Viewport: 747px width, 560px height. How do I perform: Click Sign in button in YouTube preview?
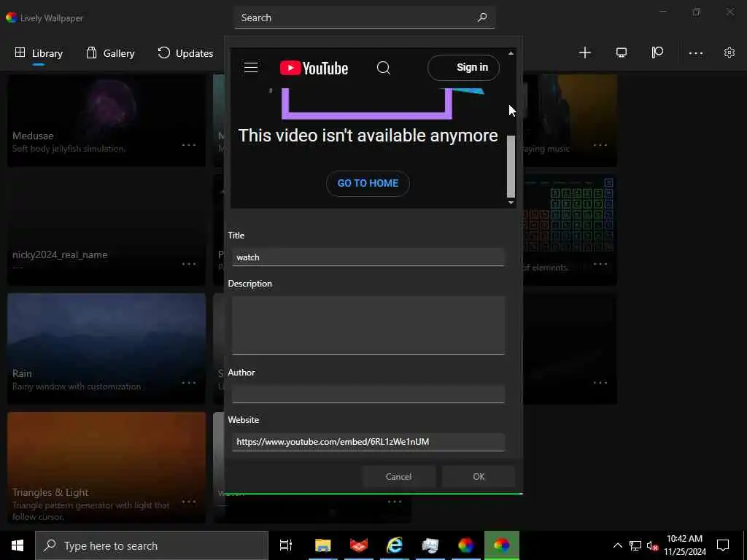point(463,68)
